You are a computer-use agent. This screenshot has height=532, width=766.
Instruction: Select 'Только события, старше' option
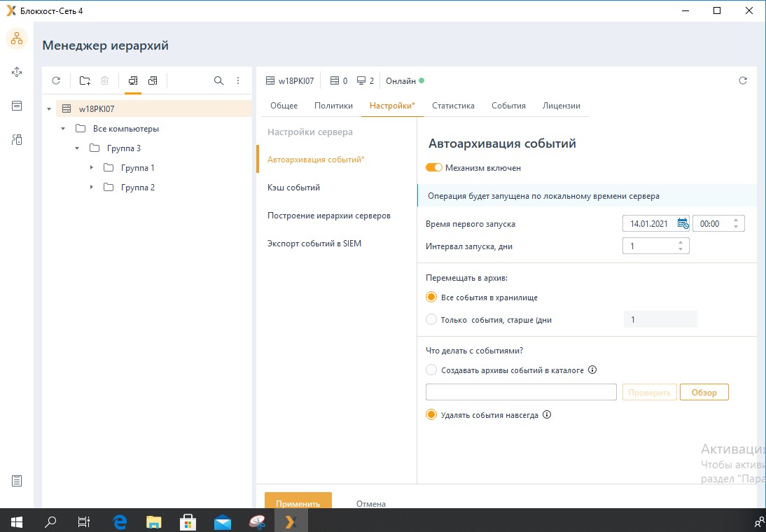(x=431, y=319)
